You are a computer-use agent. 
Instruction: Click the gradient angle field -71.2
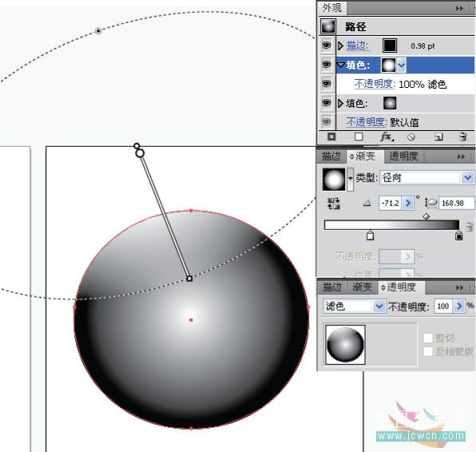pos(390,203)
